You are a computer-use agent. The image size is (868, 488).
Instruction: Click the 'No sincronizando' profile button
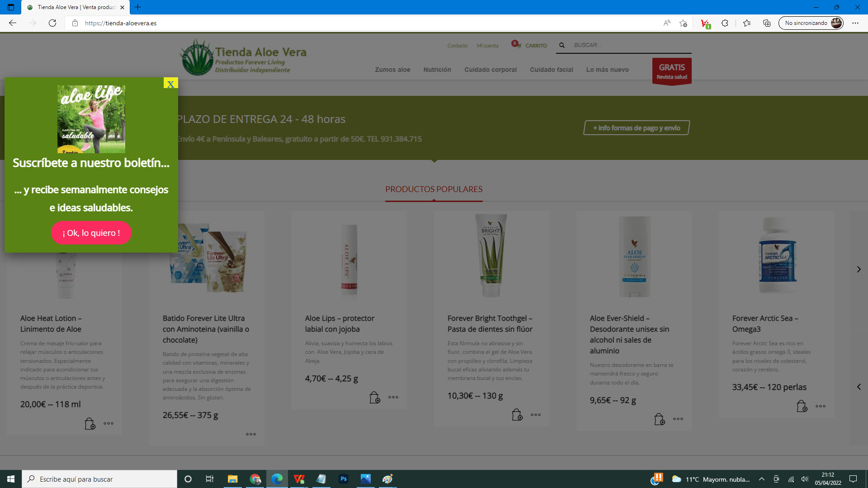point(811,23)
